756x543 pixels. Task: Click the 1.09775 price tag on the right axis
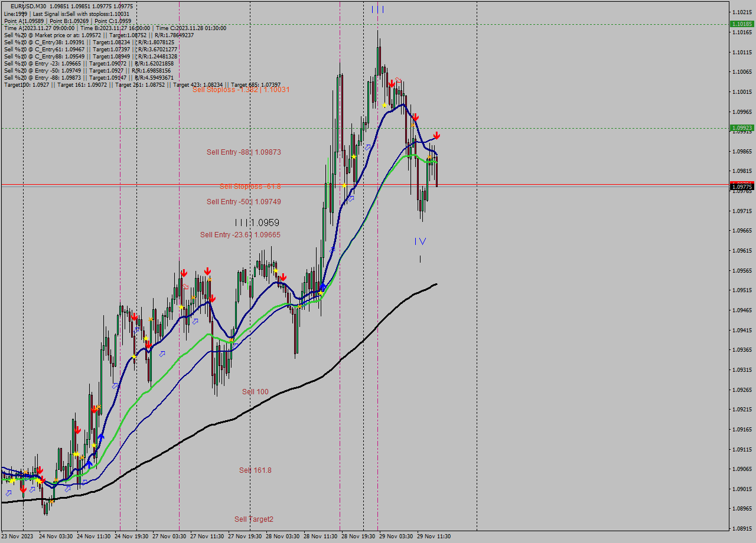741,187
